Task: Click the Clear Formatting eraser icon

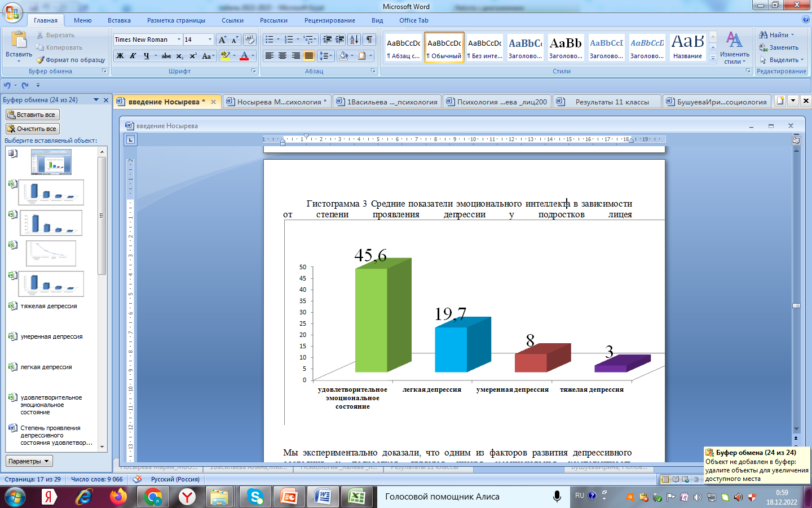Action: pyautogui.click(x=249, y=40)
